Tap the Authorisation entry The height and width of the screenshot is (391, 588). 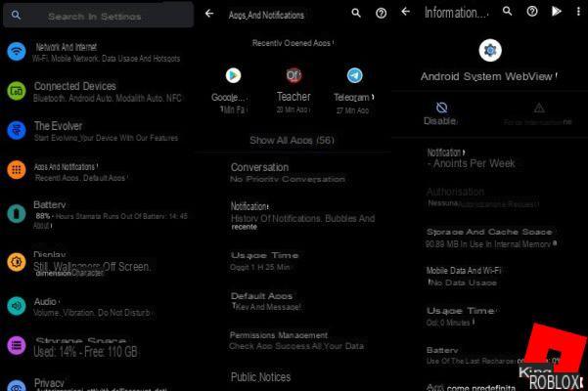click(x=482, y=197)
